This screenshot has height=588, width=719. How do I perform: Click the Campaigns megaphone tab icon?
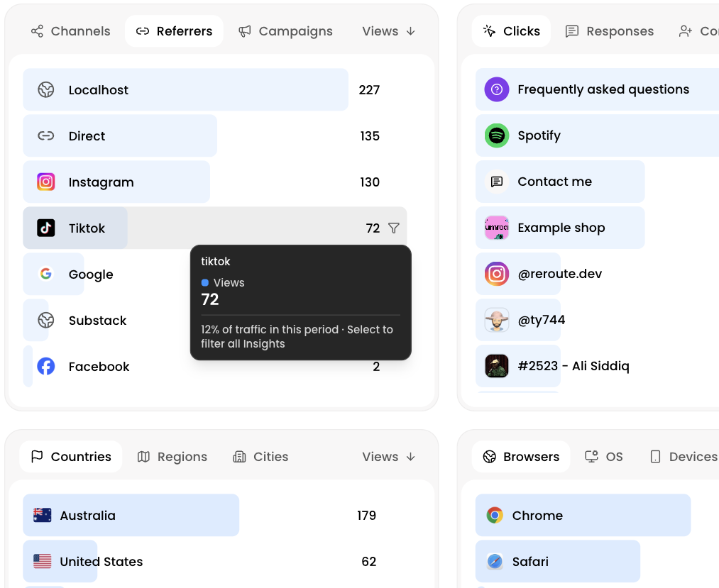tap(245, 31)
